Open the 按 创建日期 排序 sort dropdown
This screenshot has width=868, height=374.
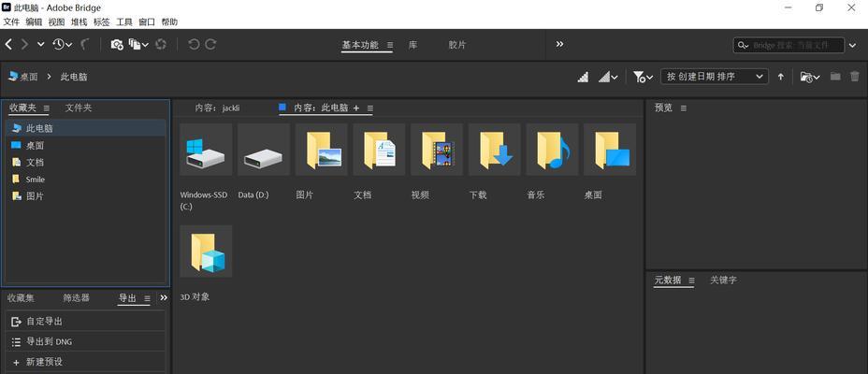tap(715, 77)
